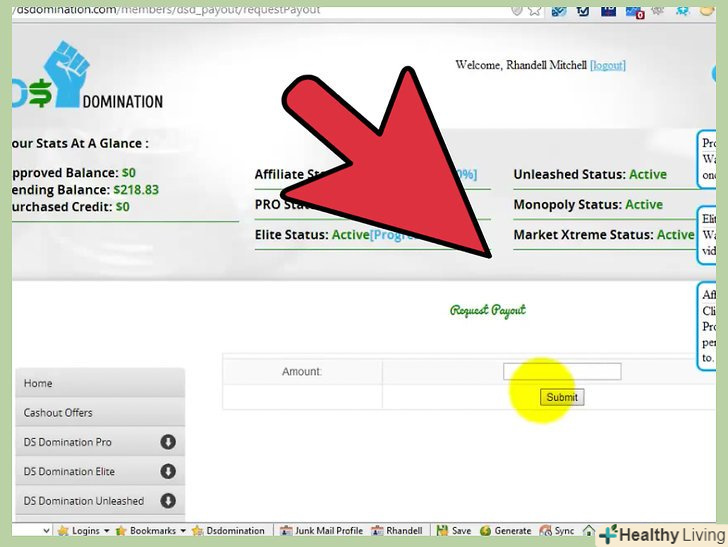The width and height of the screenshot is (728, 547).
Task: Expand the DS Domination Elite submenu arrow
Action: (168, 471)
